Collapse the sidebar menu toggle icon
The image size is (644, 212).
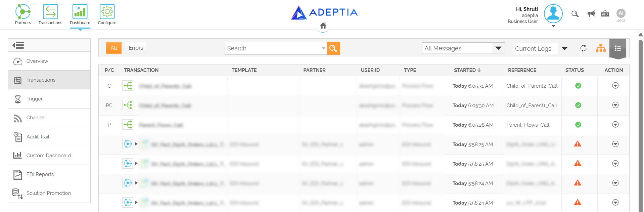[x=18, y=45]
